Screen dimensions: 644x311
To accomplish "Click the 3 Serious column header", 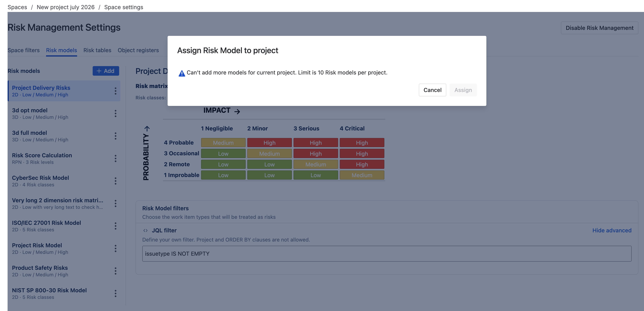I will [x=306, y=128].
